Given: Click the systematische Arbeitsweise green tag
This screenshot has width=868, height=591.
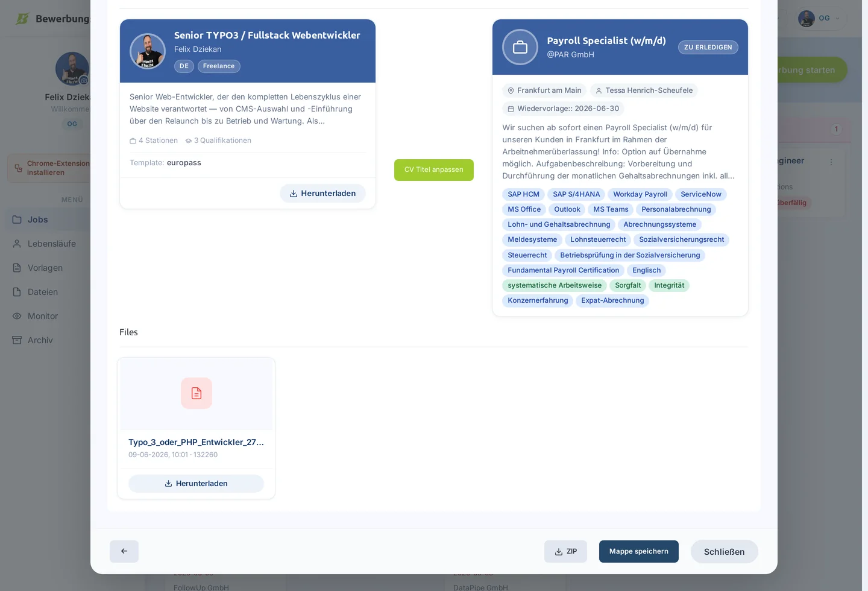Looking at the screenshot, I should [555, 285].
